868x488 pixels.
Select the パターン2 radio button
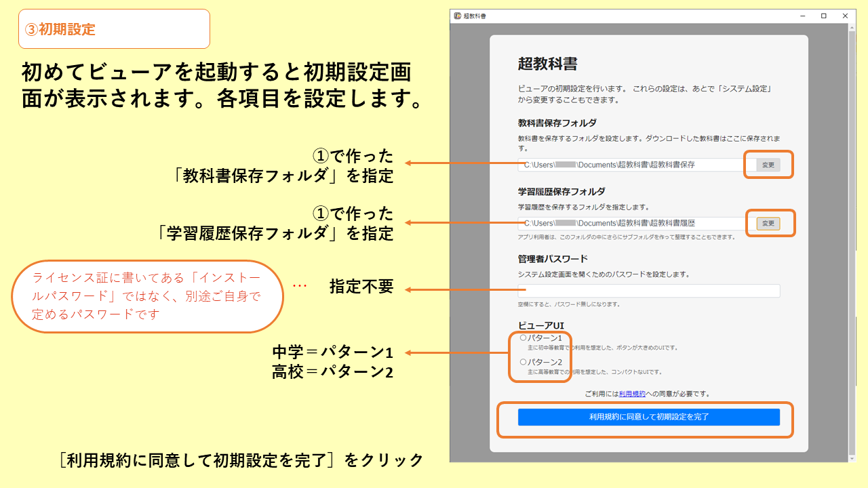[x=523, y=362]
